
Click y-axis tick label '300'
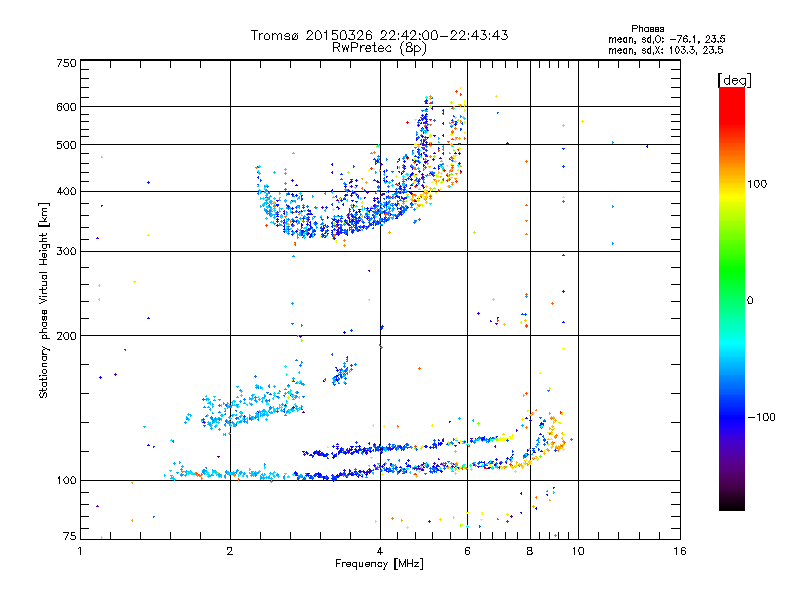pos(66,252)
